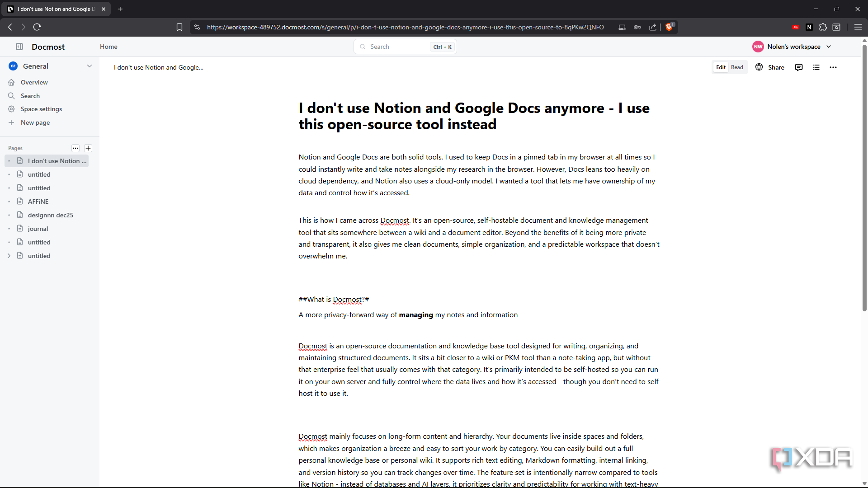Open the page options three-dot menu
The width and height of the screenshot is (868, 488).
pos(833,67)
